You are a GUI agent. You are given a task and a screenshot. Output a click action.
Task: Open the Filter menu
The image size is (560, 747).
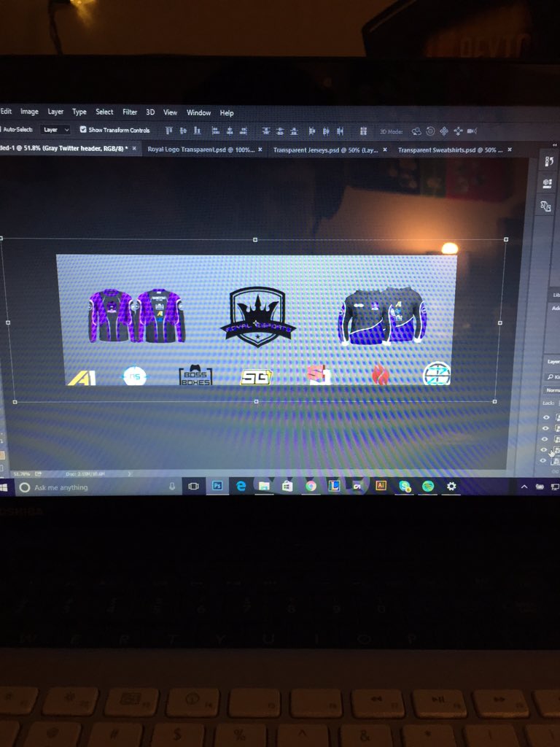pyautogui.click(x=130, y=112)
